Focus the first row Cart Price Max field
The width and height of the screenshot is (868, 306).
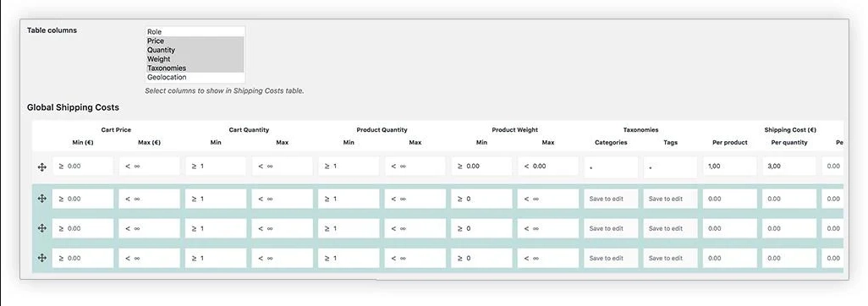coord(150,166)
